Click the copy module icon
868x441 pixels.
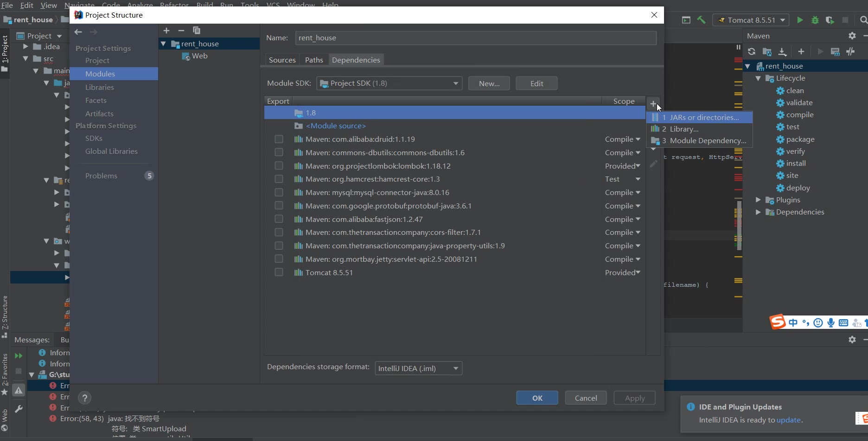point(197,31)
